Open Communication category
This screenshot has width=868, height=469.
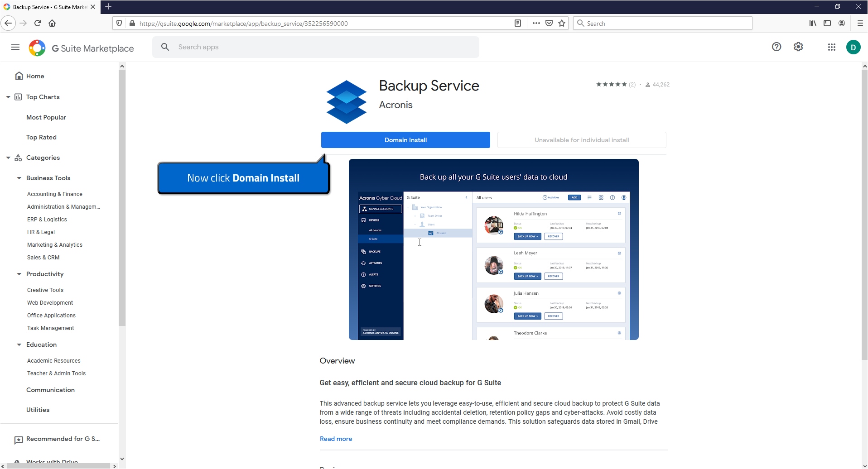tap(50, 390)
